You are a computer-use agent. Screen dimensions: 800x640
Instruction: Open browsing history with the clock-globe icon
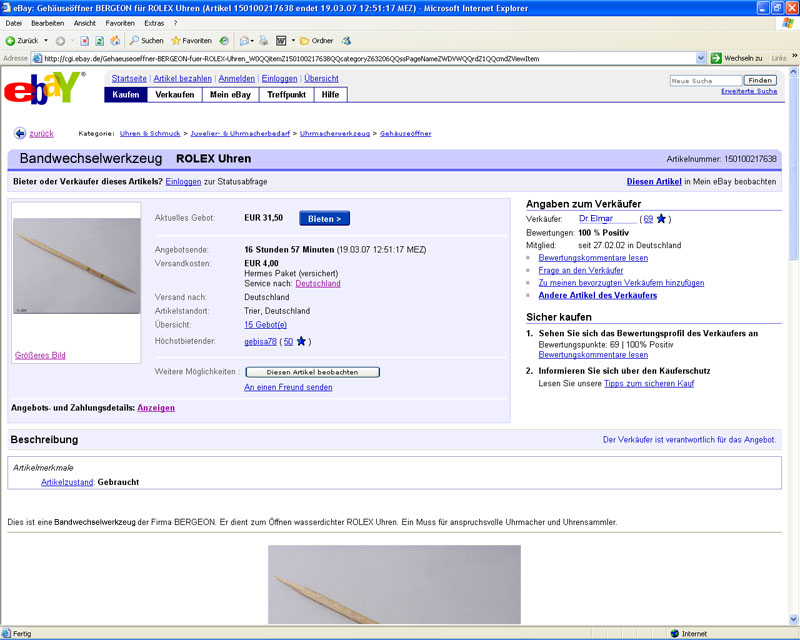click(224, 41)
